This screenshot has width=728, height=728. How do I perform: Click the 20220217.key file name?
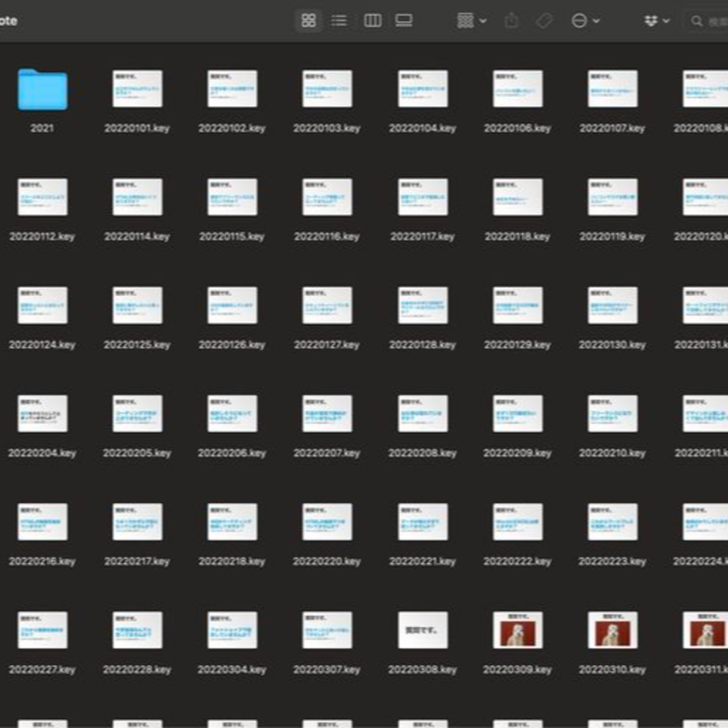pyautogui.click(x=137, y=562)
